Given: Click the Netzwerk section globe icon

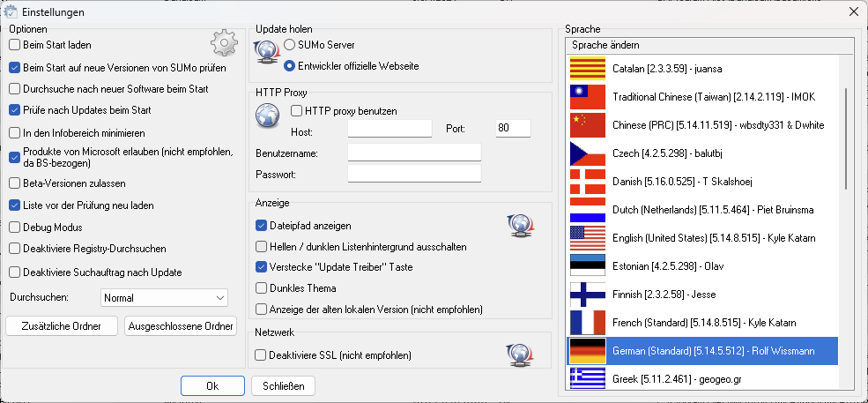Looking at the screenshot, I should point(519,354).
